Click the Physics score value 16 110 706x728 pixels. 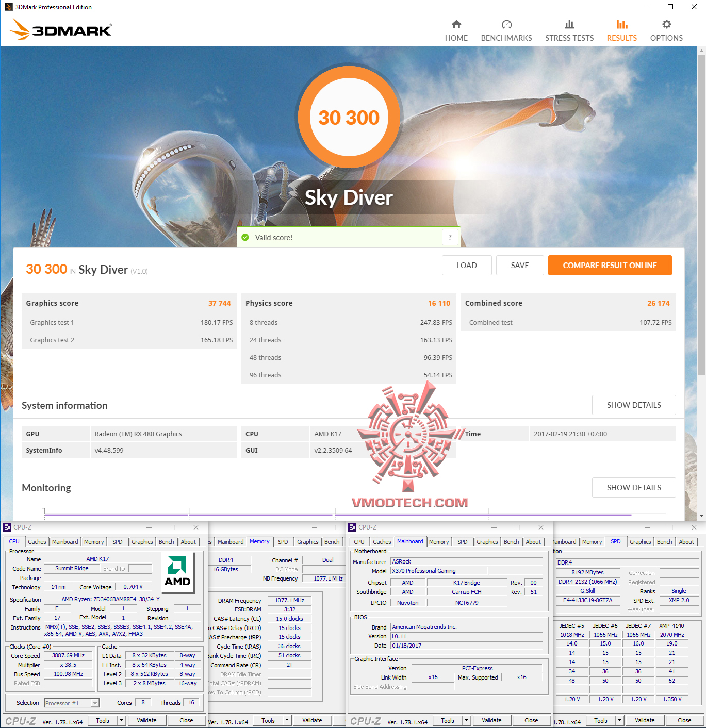pyautogui.click(x=439, y=303)
